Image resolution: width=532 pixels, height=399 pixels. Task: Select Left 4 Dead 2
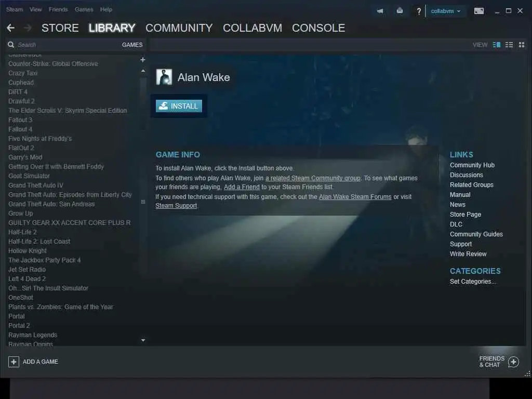27,279
